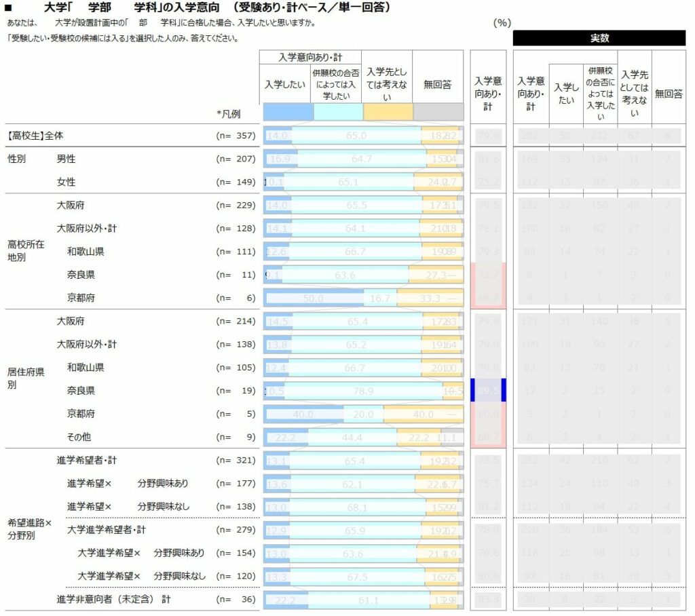
Task: Click the ＊凡例 legend label
Action: 228,114
